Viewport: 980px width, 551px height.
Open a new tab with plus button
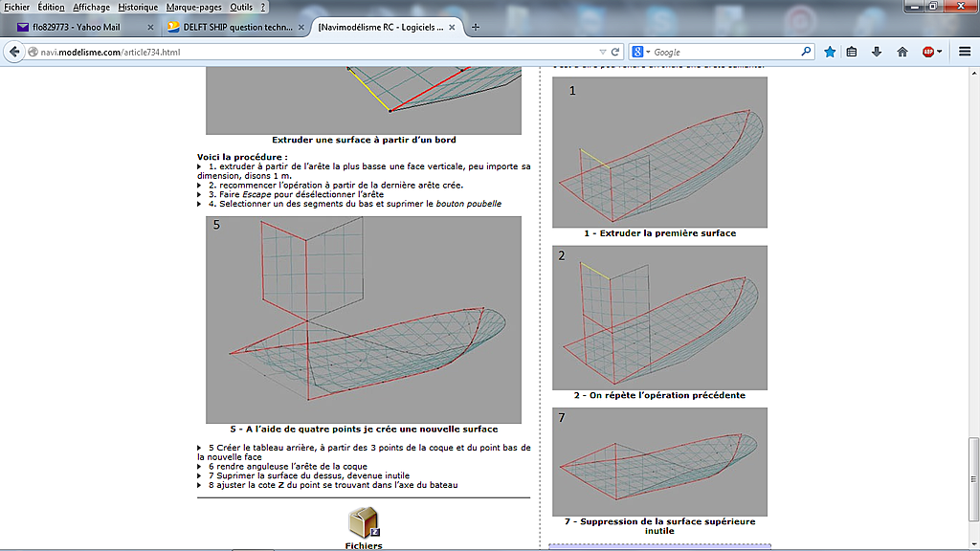476,27
